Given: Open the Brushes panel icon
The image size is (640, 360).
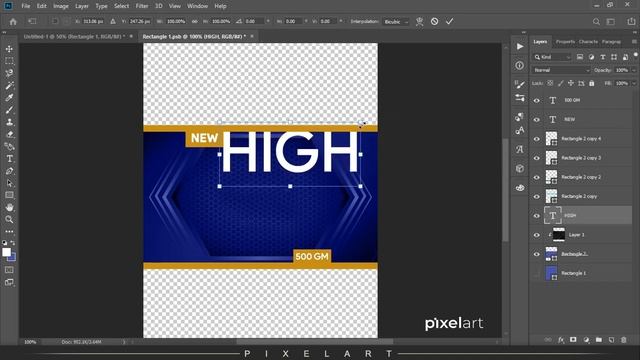Looking at the screenshot, I should tap(520, 84).
